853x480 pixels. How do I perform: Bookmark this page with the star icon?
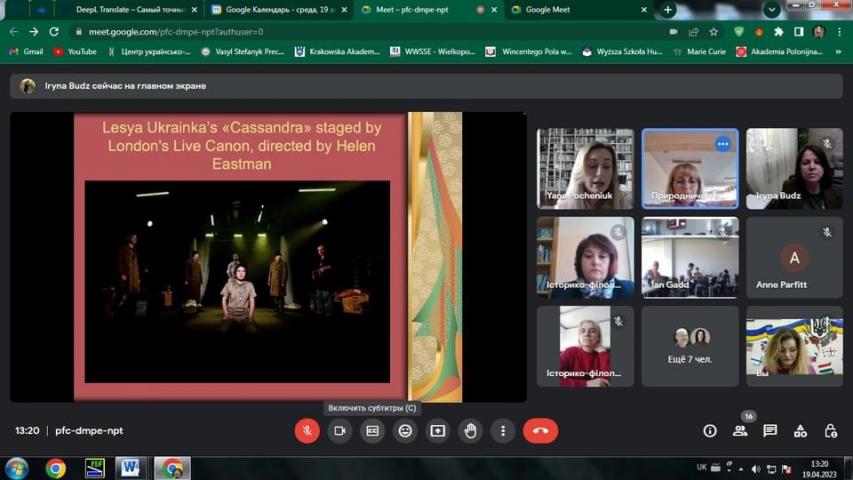tap(714, 32)
